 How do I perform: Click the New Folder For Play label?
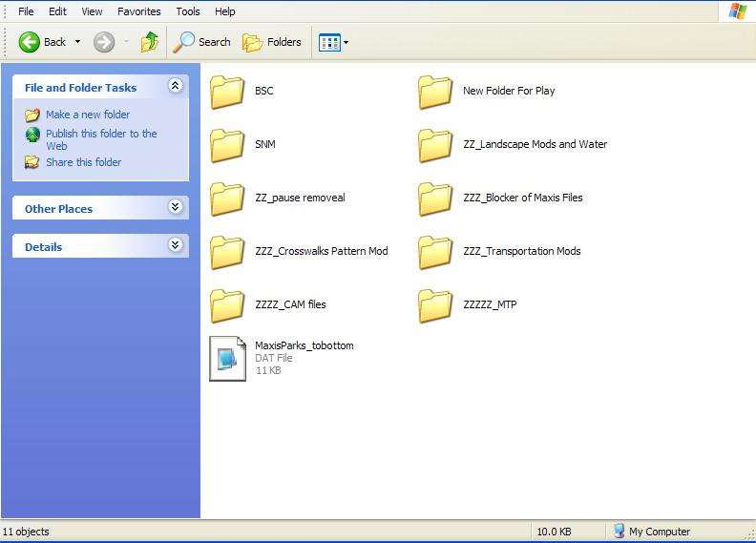point(509,91)
